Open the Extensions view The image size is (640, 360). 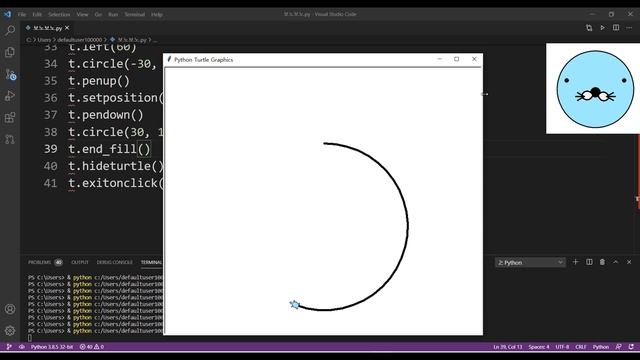(10, 118)
